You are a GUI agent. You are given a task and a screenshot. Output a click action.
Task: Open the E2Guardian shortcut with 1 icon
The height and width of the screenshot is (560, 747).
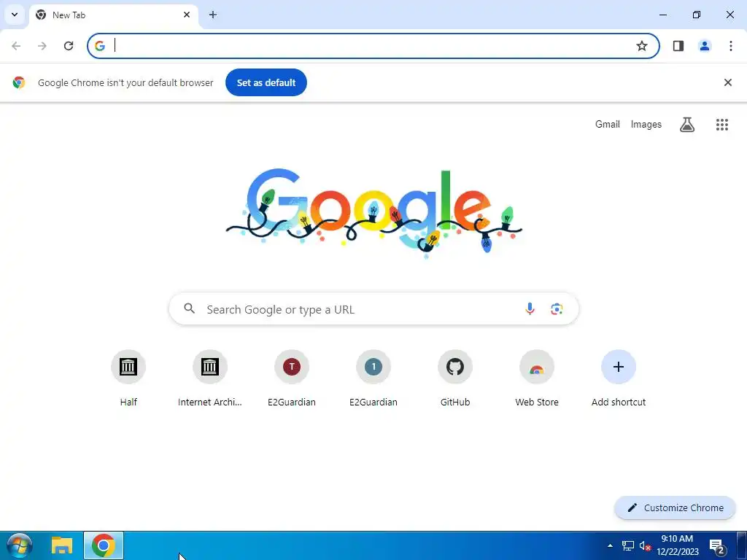373,378
